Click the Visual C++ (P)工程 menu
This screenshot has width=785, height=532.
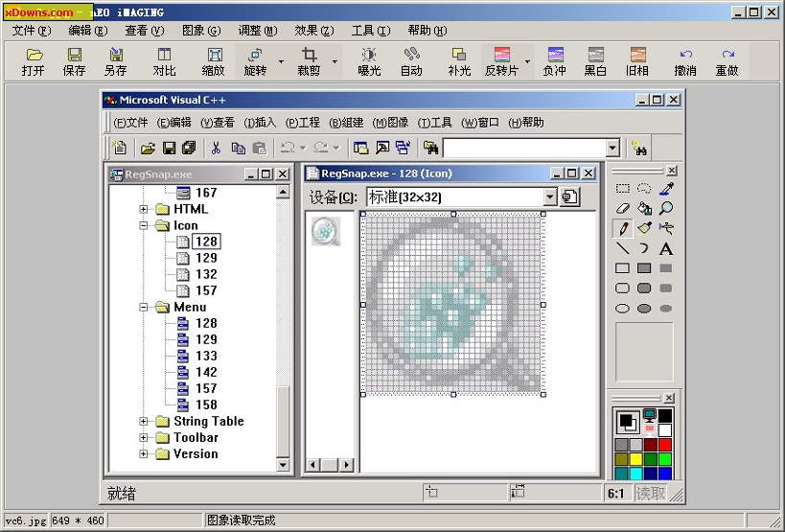[x=302, y=123]
